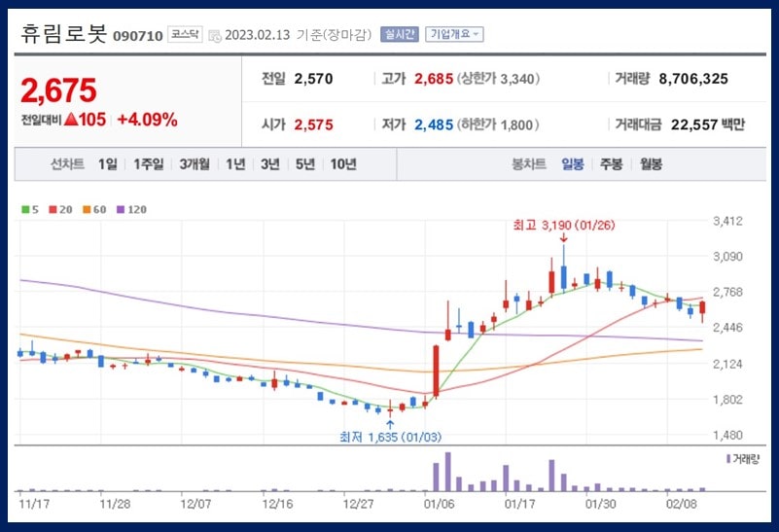Select the 1일 line chart tab
Image resolution: width=779 pixels, height=532 pixels.
(108, 164)
